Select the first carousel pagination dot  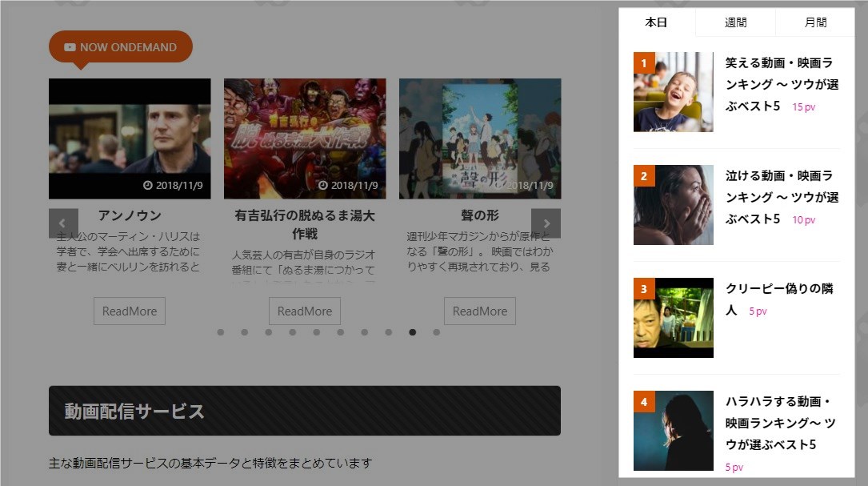tap(221, 332)
